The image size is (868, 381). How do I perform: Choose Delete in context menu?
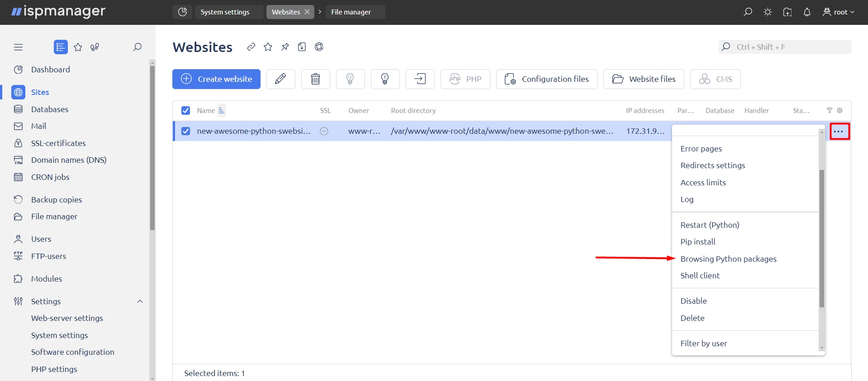pos(692,318)
